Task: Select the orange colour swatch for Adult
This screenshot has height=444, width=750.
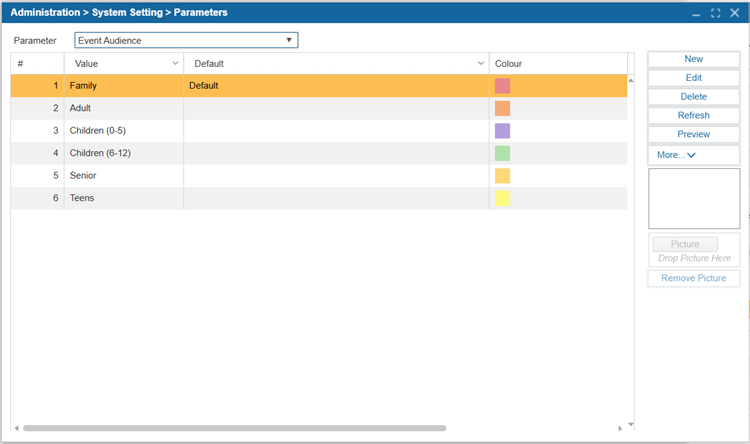Action: [502, 108]
